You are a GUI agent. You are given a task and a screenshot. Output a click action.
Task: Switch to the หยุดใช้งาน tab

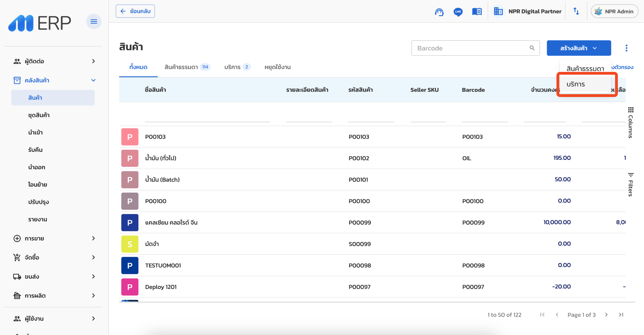pyautogui.click(x=277, y=67)
